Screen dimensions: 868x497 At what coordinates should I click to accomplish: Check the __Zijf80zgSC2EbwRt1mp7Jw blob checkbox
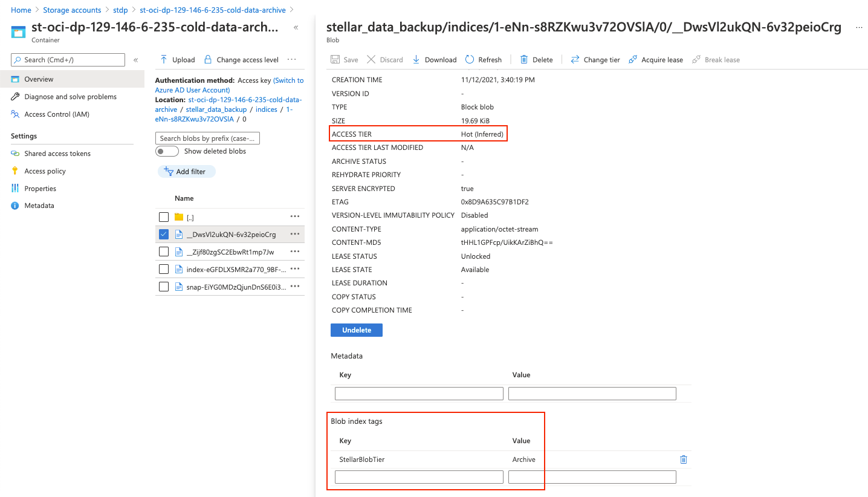pos(164,252)
